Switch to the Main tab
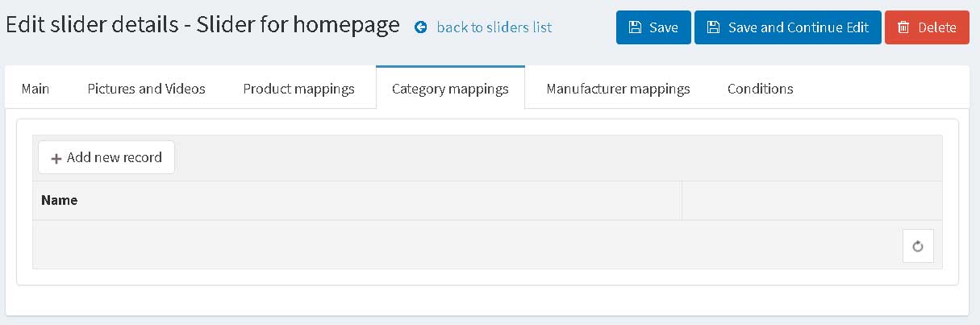 [35, 89]
